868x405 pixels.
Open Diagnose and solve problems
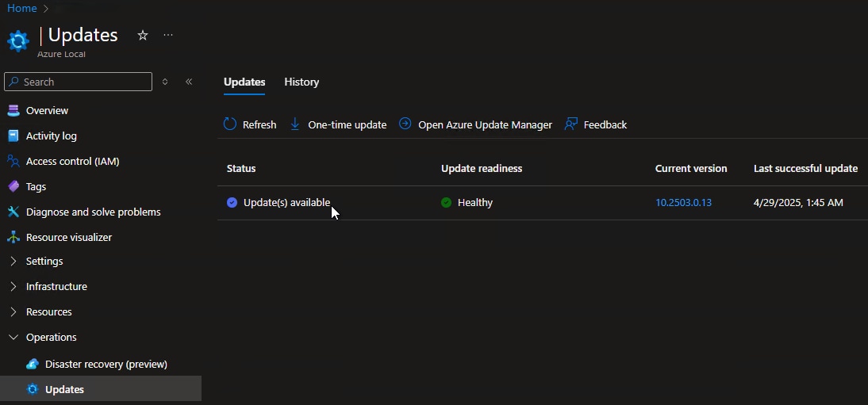(x=93, y=212)
